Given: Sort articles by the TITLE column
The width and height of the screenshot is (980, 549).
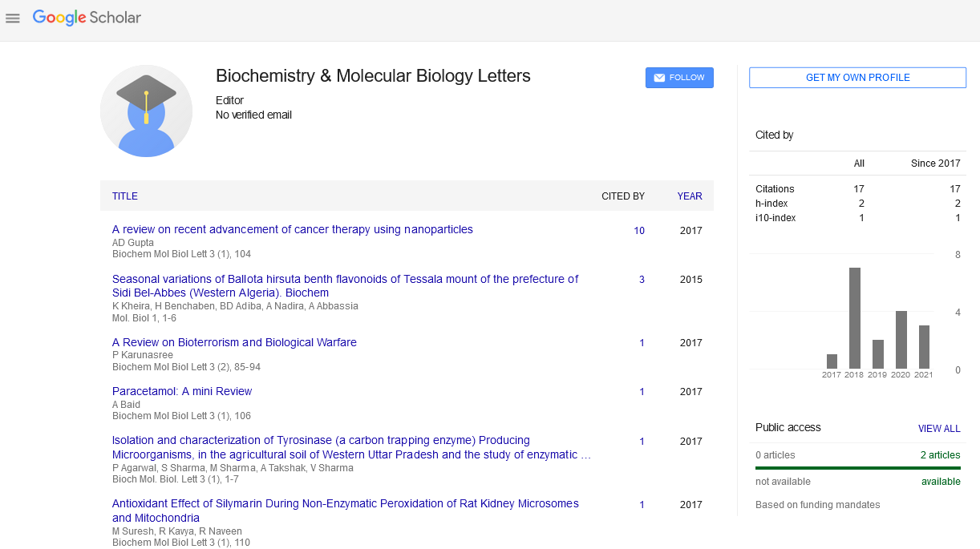Looking at the screenshot, I should point(126,196).
